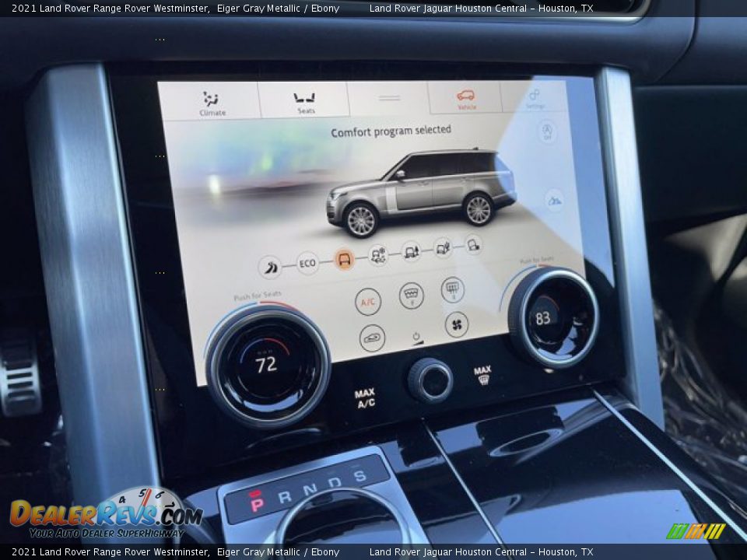The width and height of the screenshot is (747, 560).
Task: Tap the center volume knob
Action: pos(430,381)
